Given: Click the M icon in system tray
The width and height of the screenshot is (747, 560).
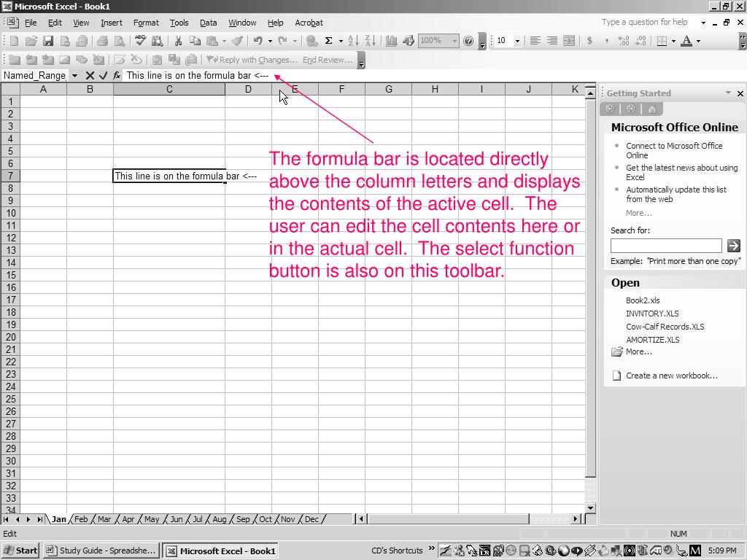Looking at the screenshot, I should point(695,551).
